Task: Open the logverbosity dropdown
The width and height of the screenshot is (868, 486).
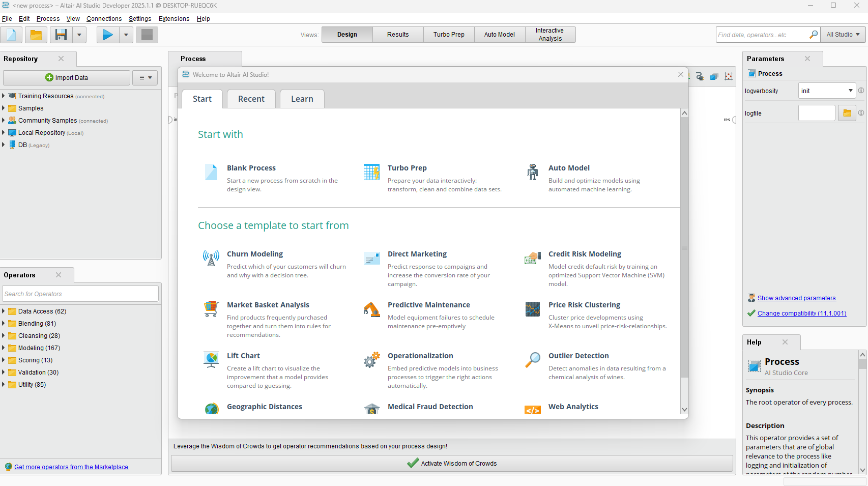Action: [x=827, y=91]
